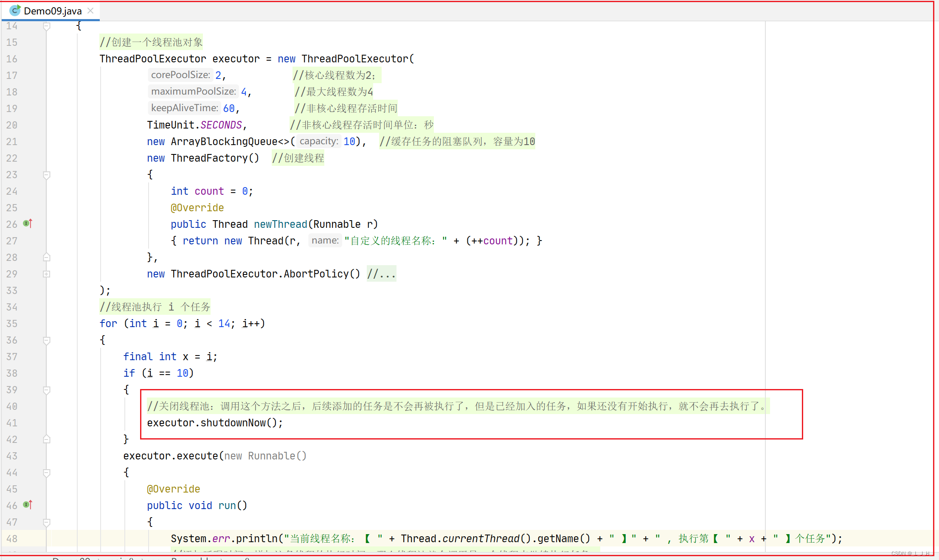Close the Demo09.java tab
Viewport: 939px width, 560px height.
click(x=90, y=11)
